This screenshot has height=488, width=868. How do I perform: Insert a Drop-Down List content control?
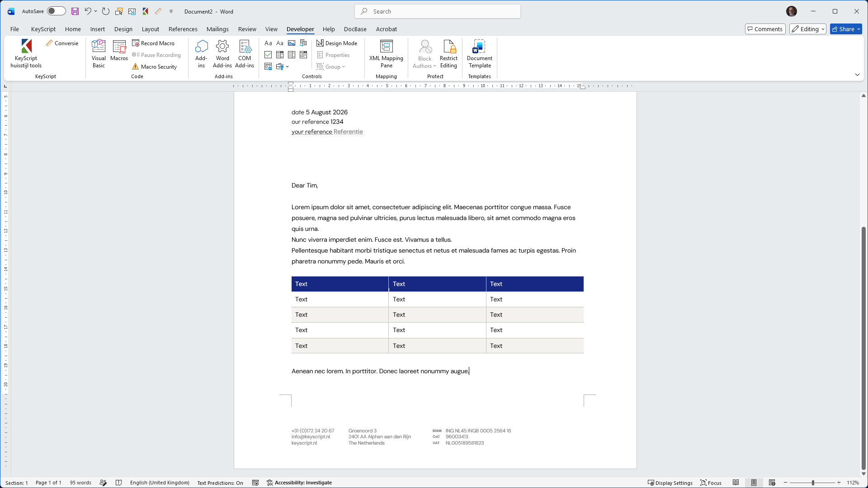pos(292,55)
